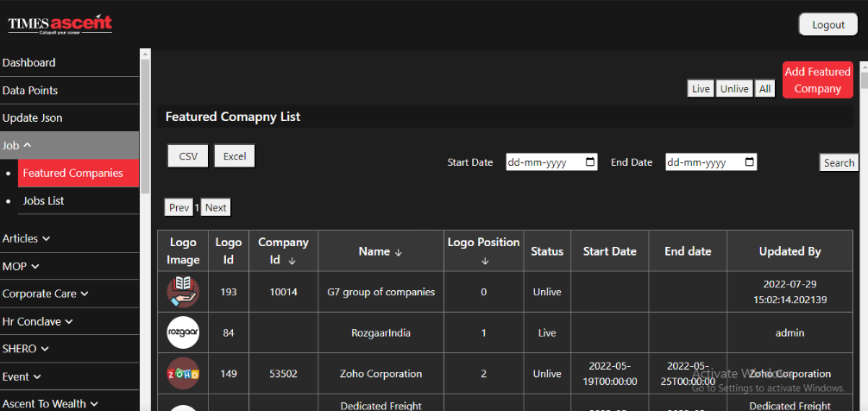Viewport: 868px width, 411px height.
Task: Filter list by Unlive status
Action: point(734,89)
